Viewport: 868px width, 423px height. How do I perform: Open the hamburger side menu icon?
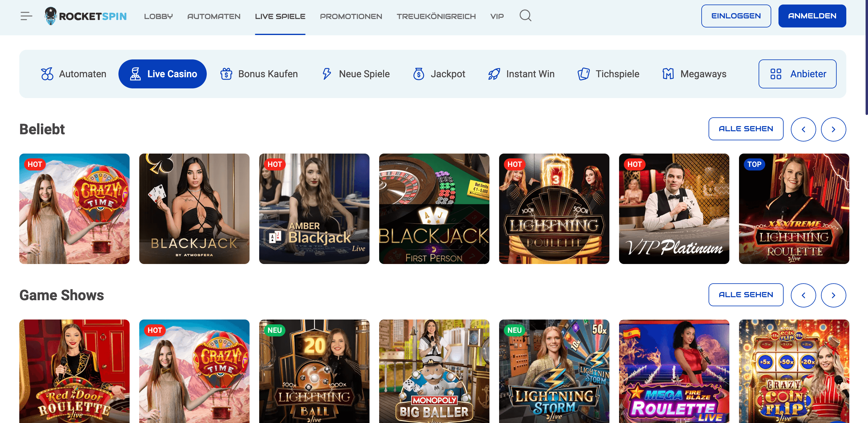26,16
